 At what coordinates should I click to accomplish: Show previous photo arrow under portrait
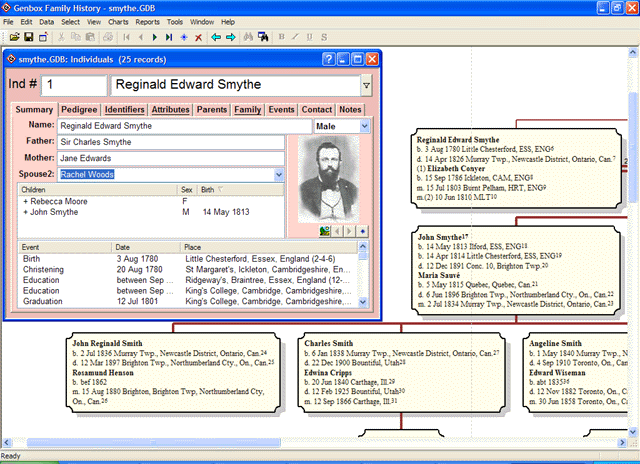pos(337,231)
